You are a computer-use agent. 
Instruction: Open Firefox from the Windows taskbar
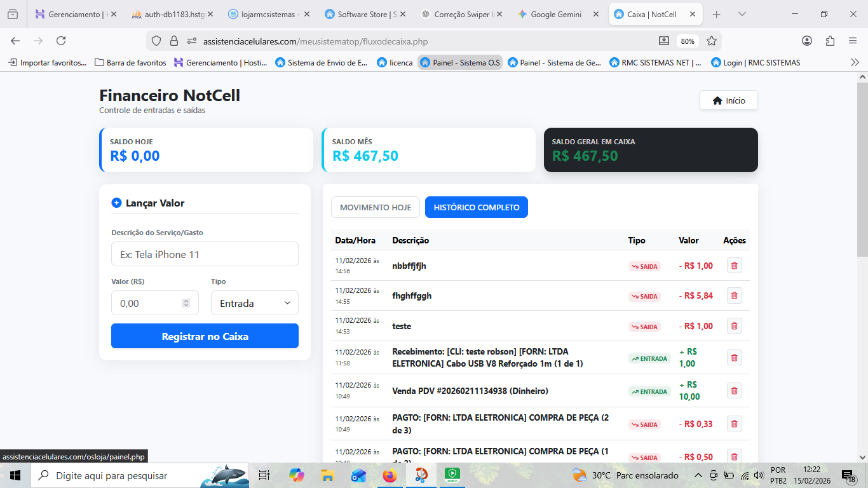[389, 475]
